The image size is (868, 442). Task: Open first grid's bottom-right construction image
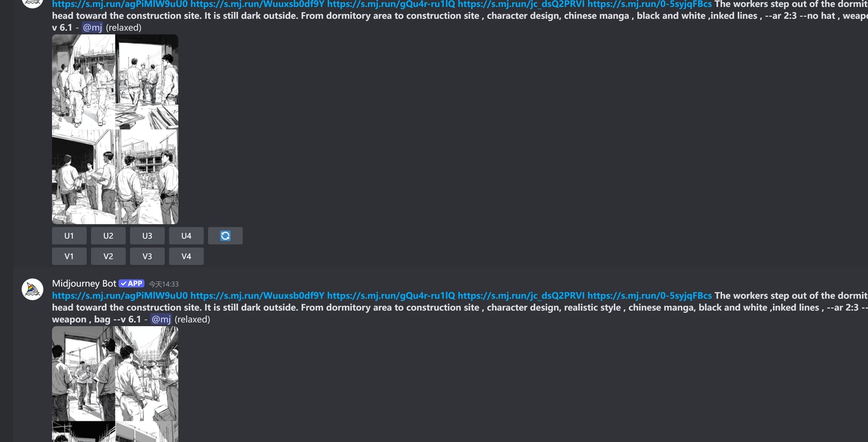tap(147, 177)
